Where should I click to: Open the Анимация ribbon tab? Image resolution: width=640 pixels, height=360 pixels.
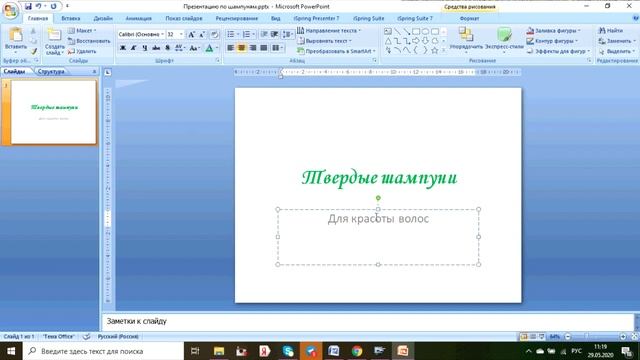tap(138, 18)
